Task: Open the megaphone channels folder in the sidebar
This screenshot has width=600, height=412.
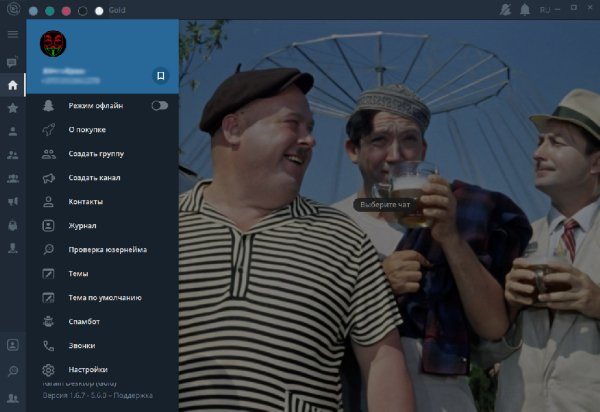Action: (x=13, y=202)
